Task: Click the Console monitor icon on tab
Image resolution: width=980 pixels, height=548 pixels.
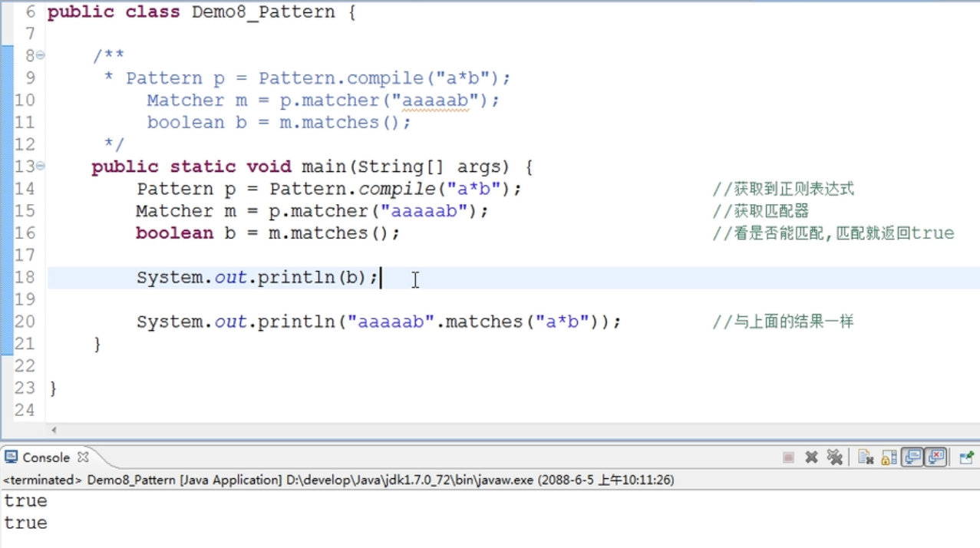Action: (x=11, y=457)
